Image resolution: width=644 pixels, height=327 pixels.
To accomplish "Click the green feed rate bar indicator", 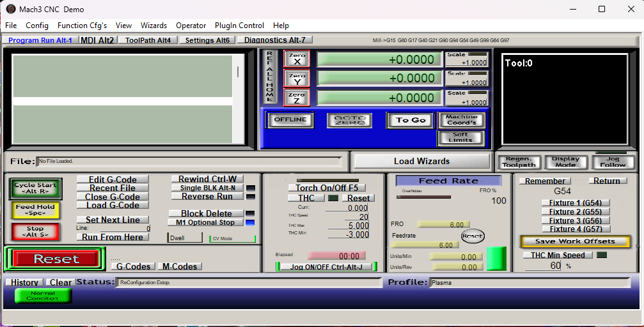I will 496,259.
